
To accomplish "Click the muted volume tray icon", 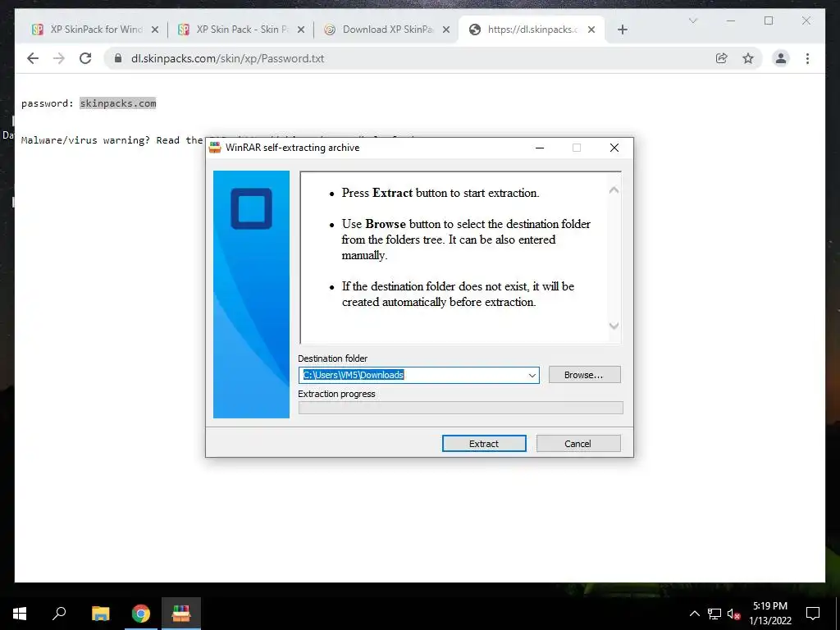I will 734,614.
